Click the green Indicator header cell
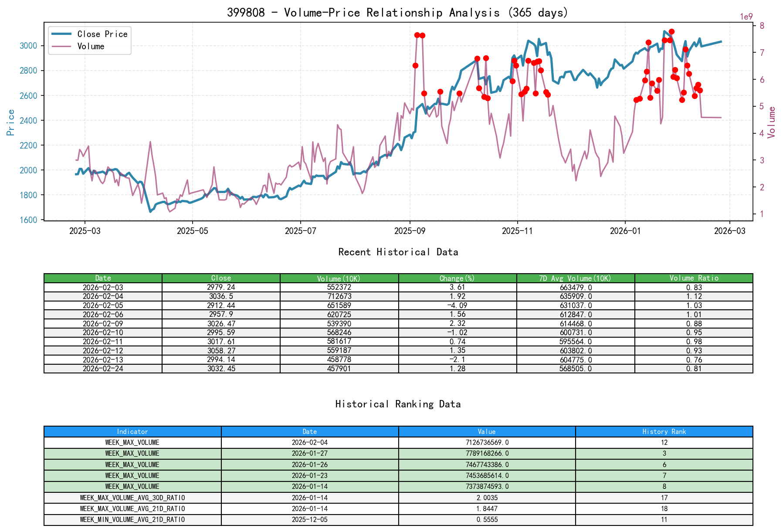Screen dimensions: 783x532 pos(132,432)
